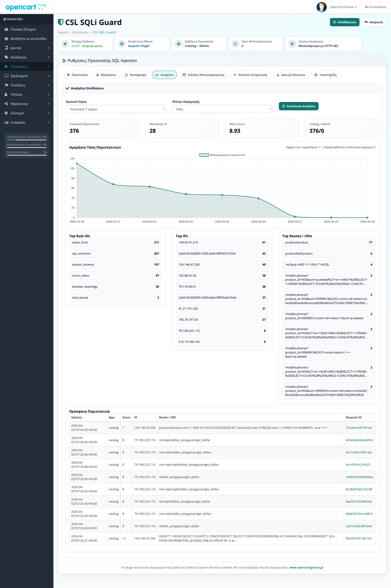Open the Κανόνες Ανίχνευσης tab
Screen dimensions: 391x588
click(x=250, y=75)
